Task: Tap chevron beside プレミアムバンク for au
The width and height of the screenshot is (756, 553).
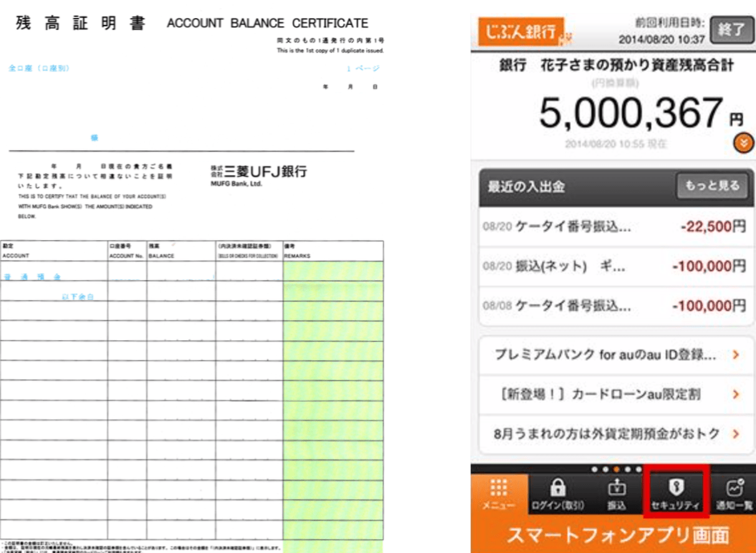Action: (x=736, y=355)
